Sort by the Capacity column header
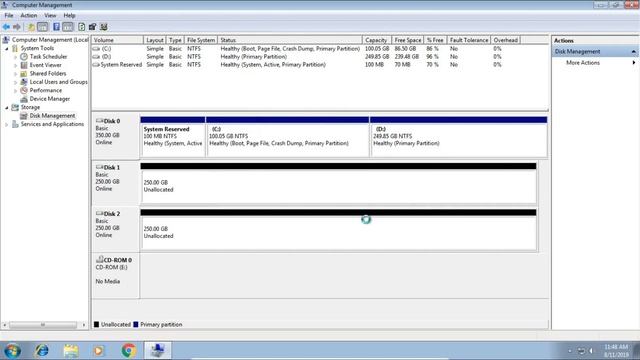This screenshot has width=640, height=360. pyautogui.click(x=376, y=40)
